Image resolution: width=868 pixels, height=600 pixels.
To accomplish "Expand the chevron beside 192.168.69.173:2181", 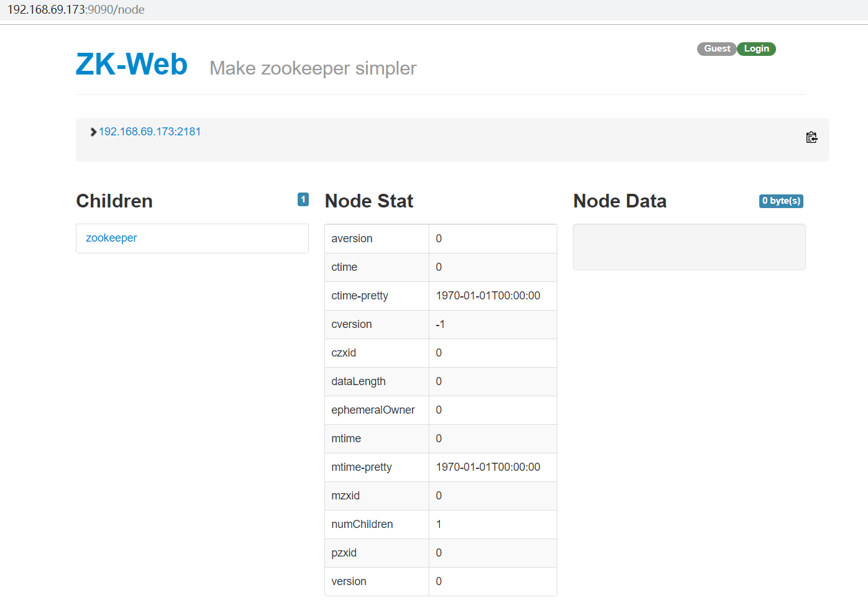I will pos(93,132).
